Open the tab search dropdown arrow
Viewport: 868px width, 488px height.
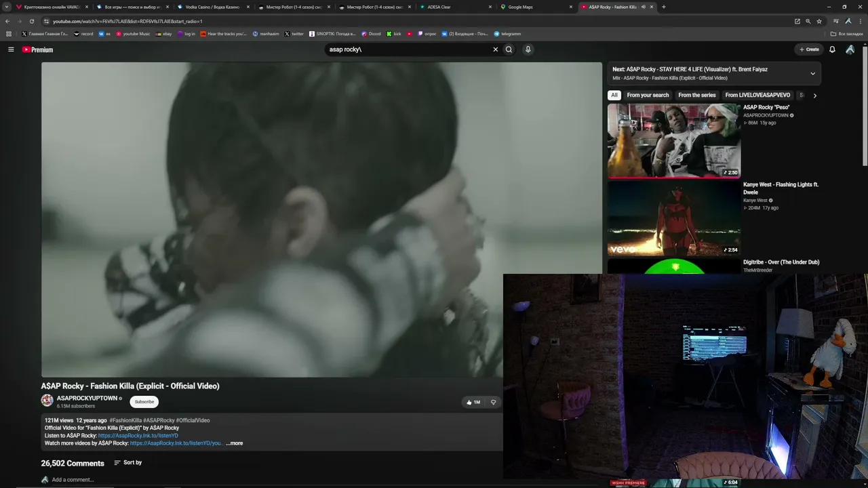(x=7, y=7)
